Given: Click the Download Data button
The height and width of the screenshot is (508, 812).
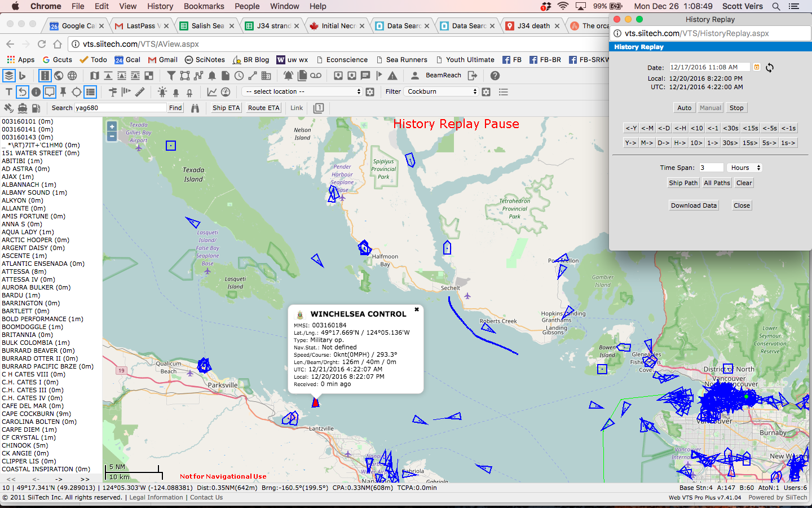Looking at the screenshot, I should [694, 205].
